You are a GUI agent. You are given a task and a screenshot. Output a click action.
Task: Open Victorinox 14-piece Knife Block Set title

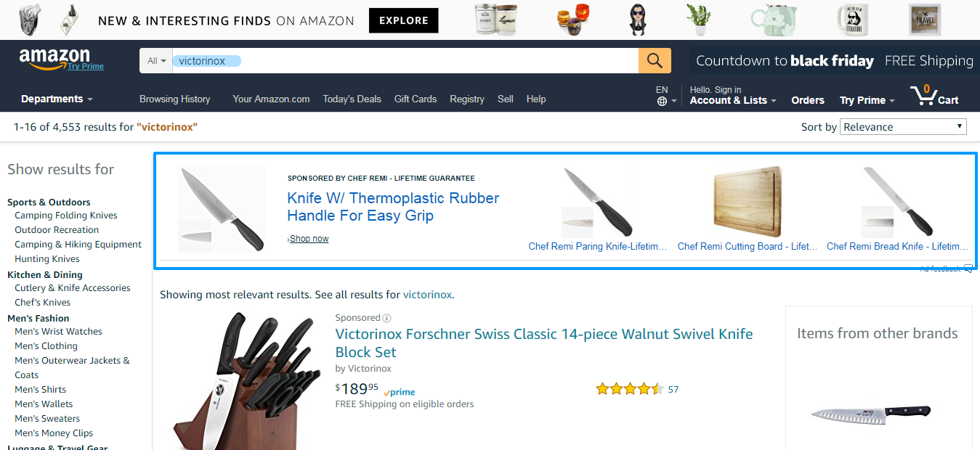(544, 343)
